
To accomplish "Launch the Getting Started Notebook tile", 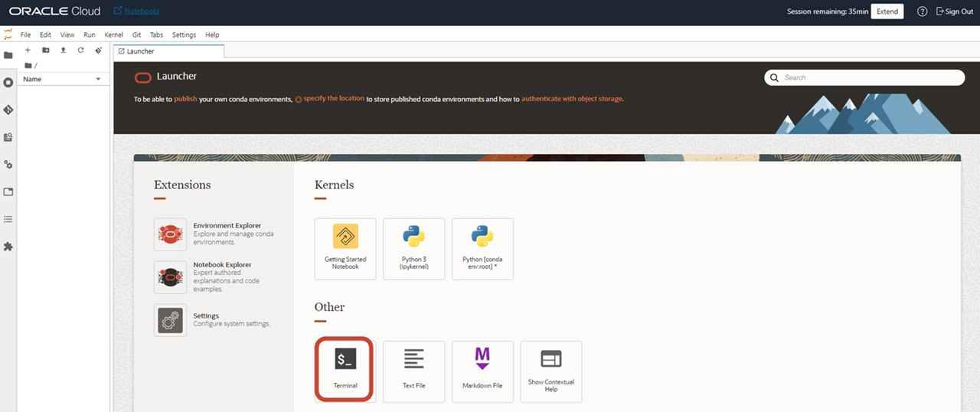I will (345, 249).
